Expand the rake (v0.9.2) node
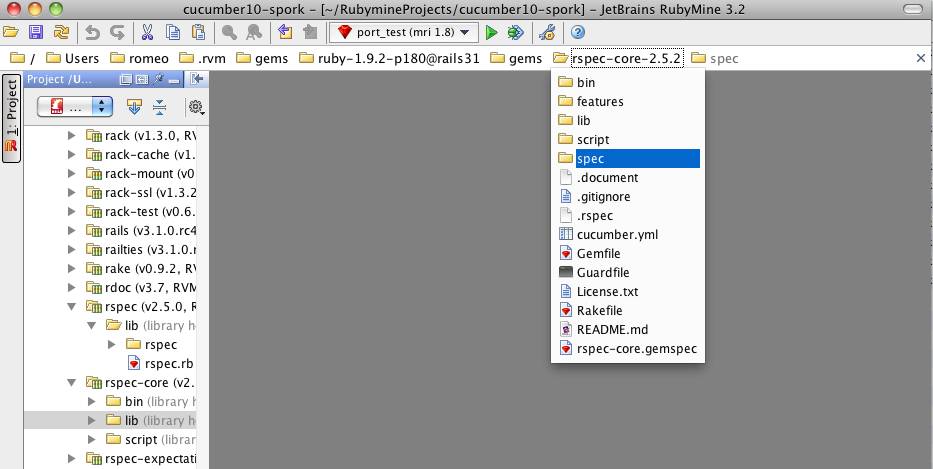The height and width of the screenshot is (469, 933). [71, 268]
